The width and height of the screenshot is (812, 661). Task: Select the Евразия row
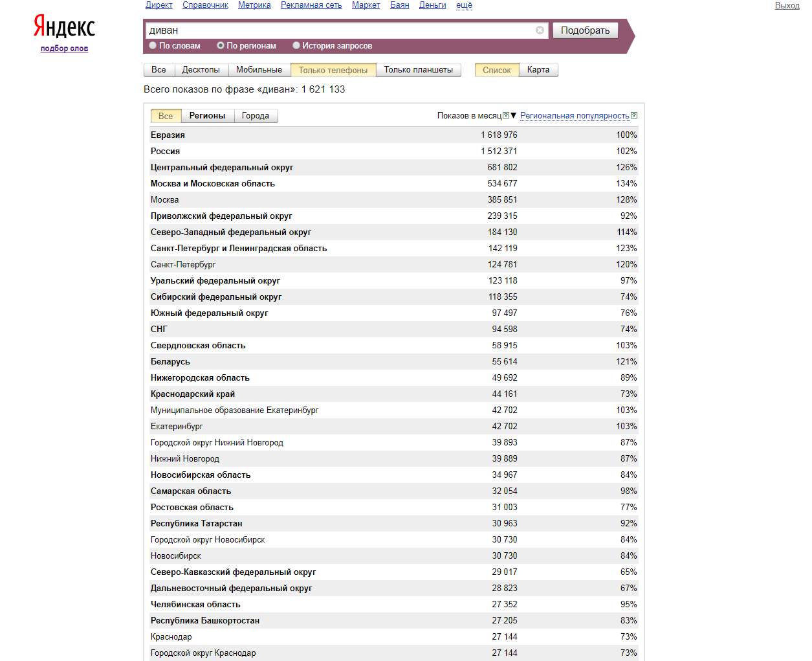click(x=394, y=135)
